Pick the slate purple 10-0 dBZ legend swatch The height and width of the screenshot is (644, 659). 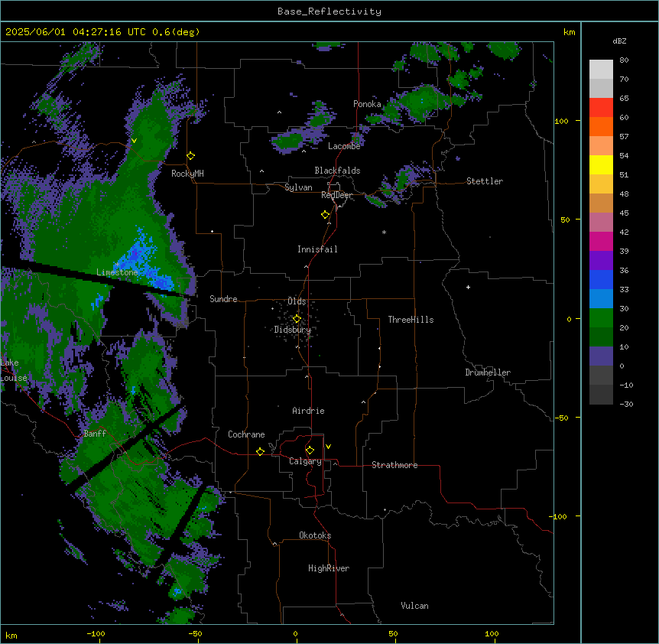point(601,356)
